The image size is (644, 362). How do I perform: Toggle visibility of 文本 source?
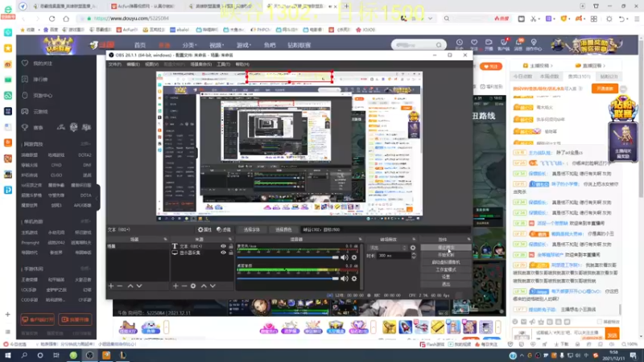pyautogui.click(x=223, y=246)
